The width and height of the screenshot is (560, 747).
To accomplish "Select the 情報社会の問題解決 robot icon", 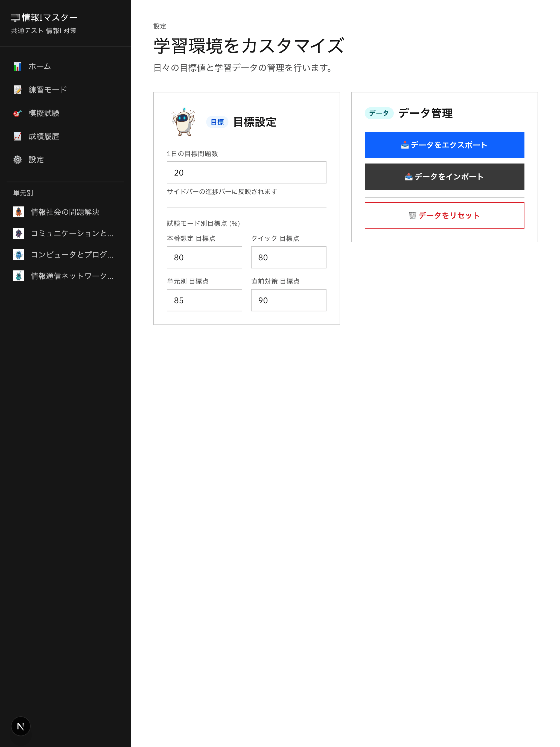I will [19, 212].
